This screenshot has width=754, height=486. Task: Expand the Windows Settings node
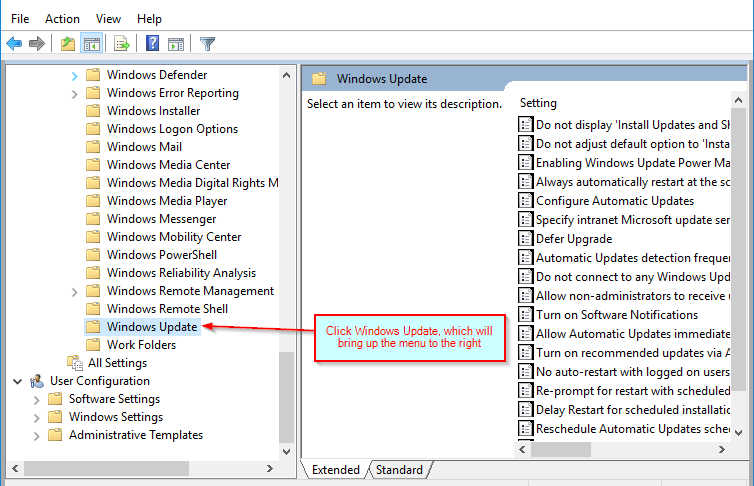37,418
